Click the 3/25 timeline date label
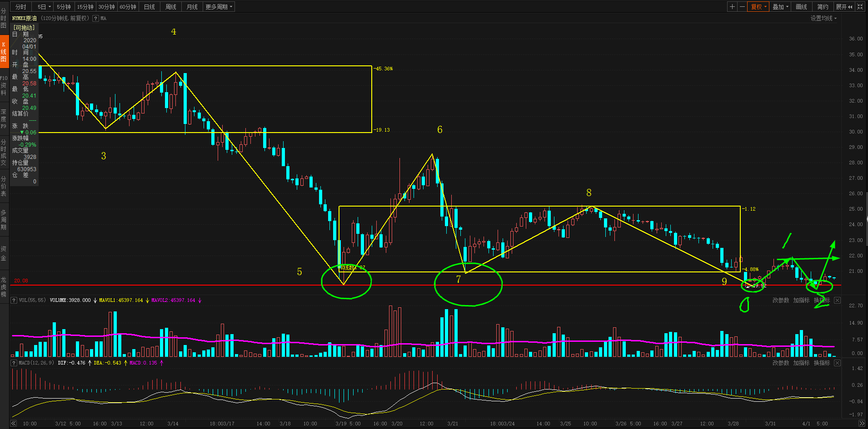 click(x=565, y=424)
